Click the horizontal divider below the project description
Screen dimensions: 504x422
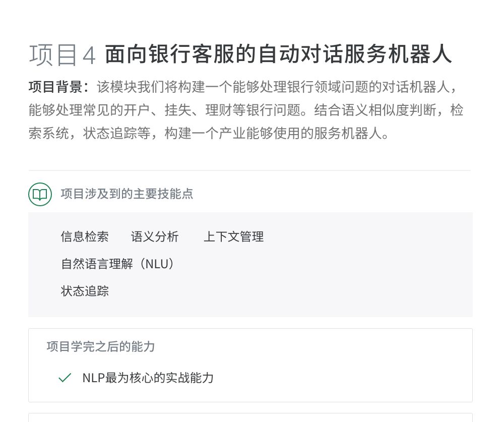(249, 170)
